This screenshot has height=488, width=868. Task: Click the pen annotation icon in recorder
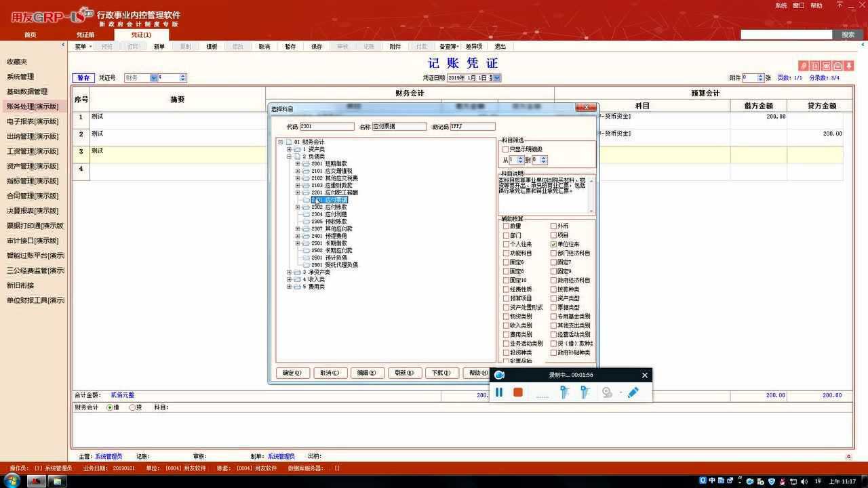coord(633,392)
